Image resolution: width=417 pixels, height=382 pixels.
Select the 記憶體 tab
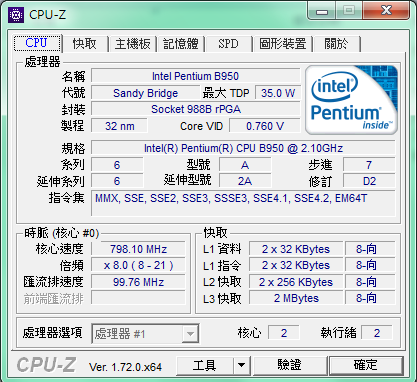pos(181,44)
